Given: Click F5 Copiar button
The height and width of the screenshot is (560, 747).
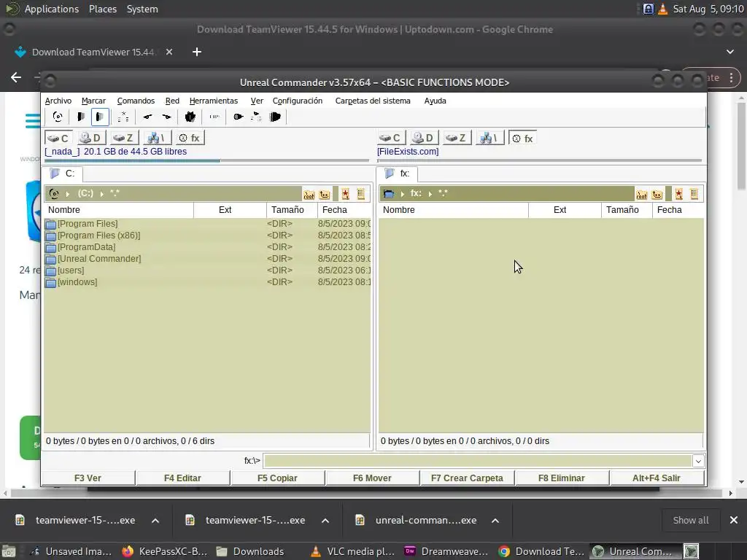Looking at the screenshot, I should 277,478.
